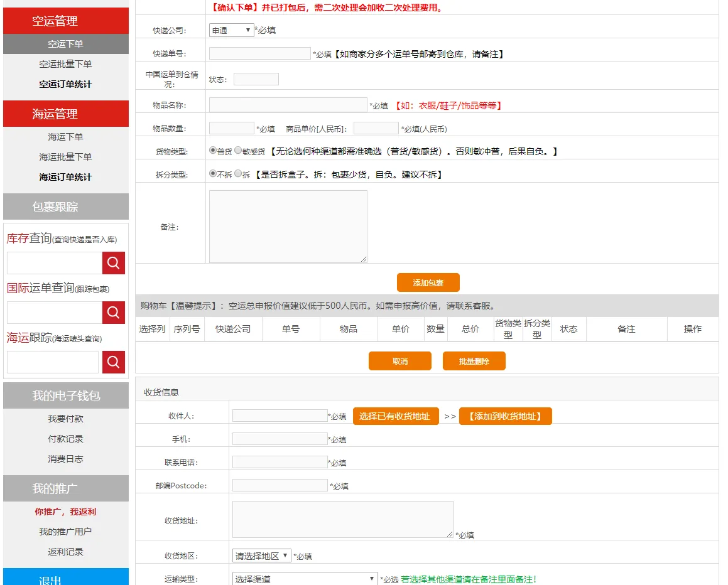728x585 pixels.
Task: Keep the 不拆 (no split) option selected
Action: click(x=214, y=174)
